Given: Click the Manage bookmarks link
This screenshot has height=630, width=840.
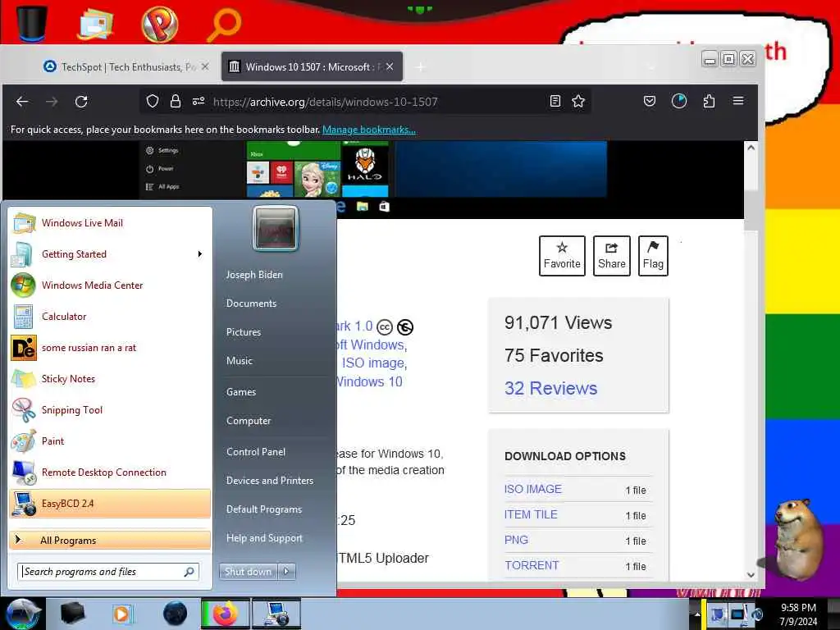Looking at the screenshot, I should click(369, 130).
